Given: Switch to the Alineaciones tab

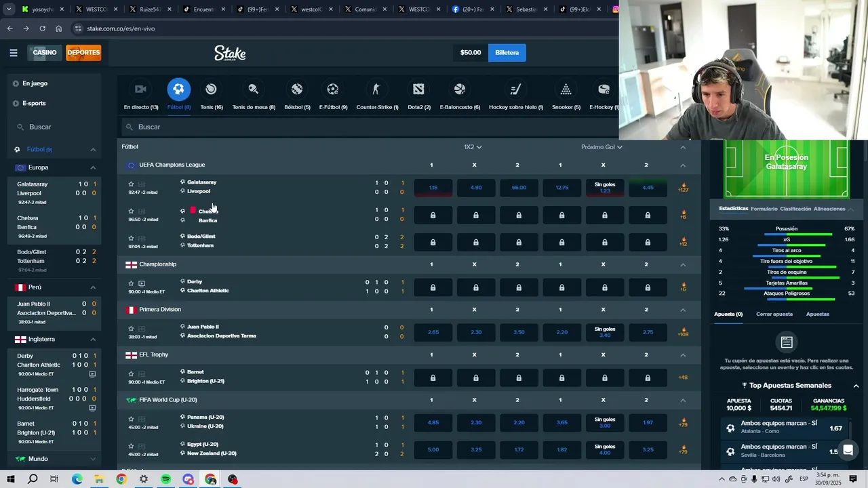Looking at the screenshot, I should point(829,209).
